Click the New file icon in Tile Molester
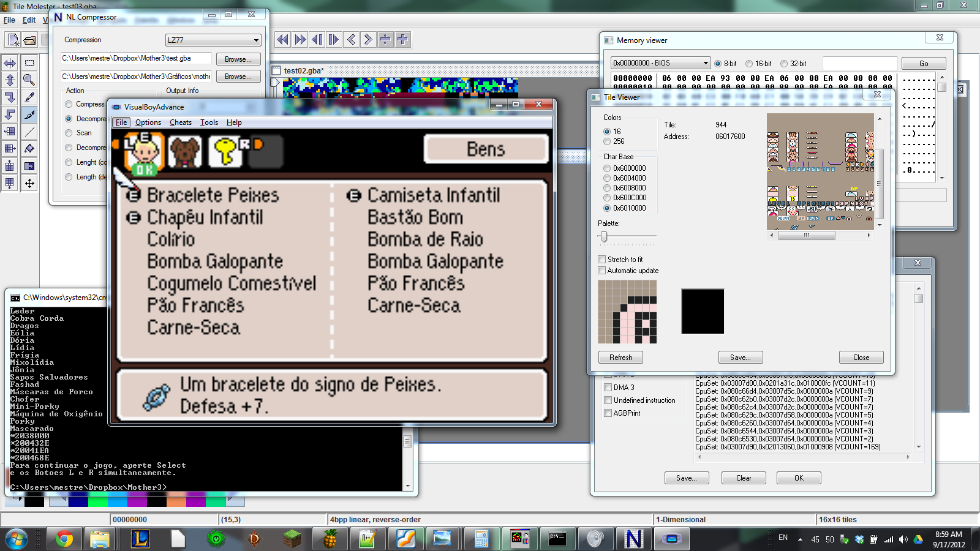Screen dimensions: 980x551 [12, 40]
